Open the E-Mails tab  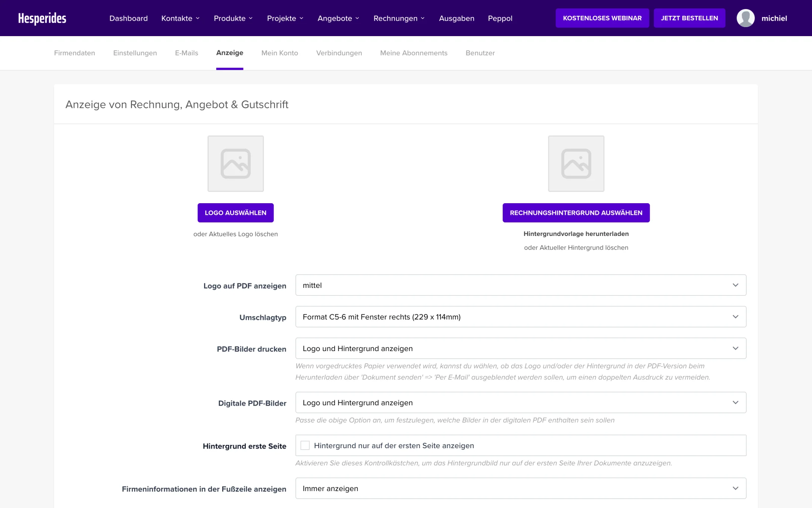coord(186,53)
